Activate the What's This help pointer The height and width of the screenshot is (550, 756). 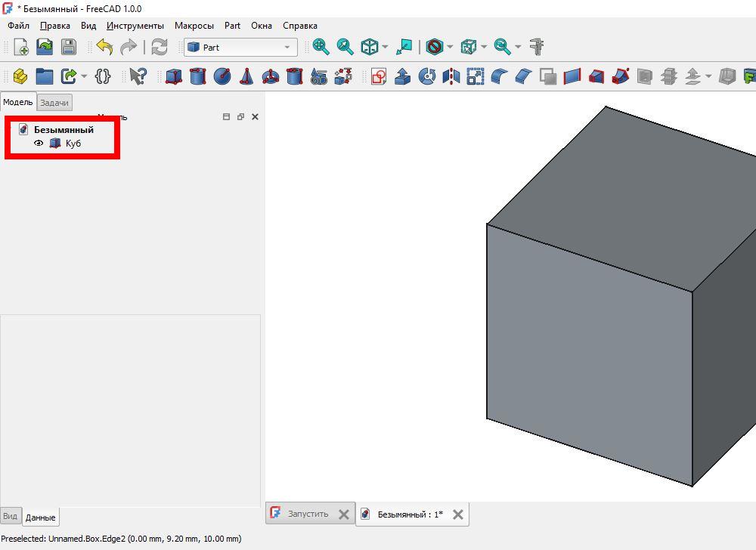pos(138,76)
